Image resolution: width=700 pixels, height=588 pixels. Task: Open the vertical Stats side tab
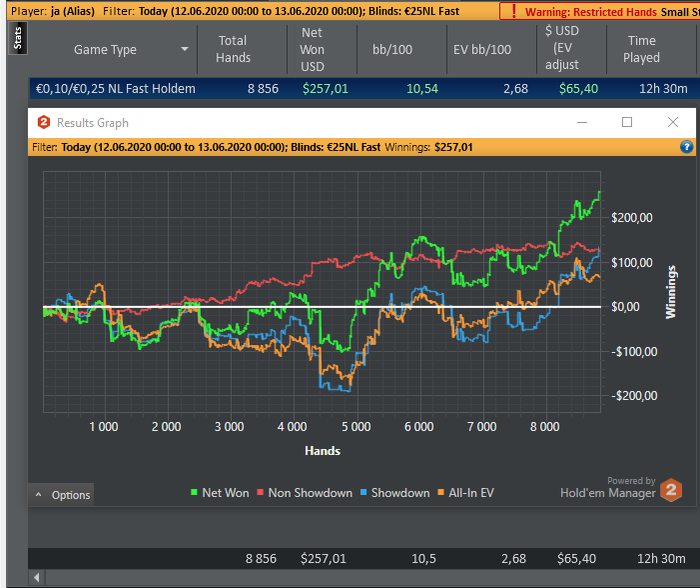18,38
